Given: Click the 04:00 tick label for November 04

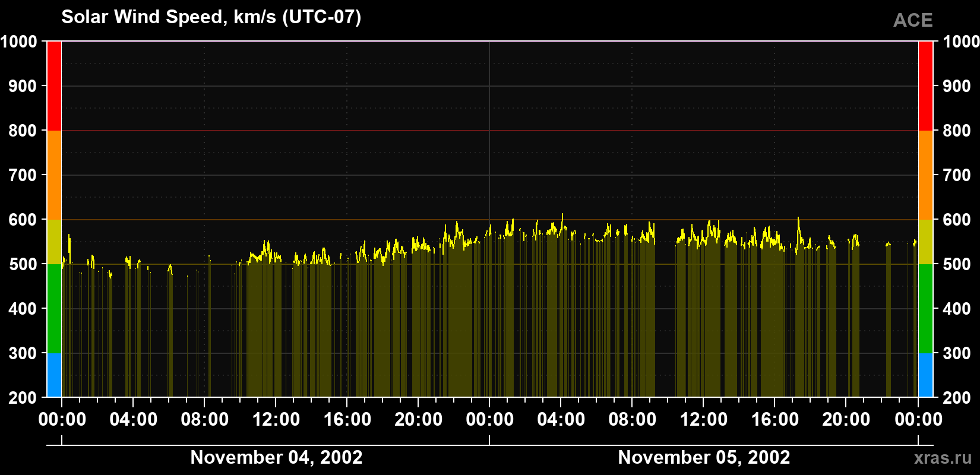Looking at the screenshot, I should pyautogui.click(x=134, y=420).
